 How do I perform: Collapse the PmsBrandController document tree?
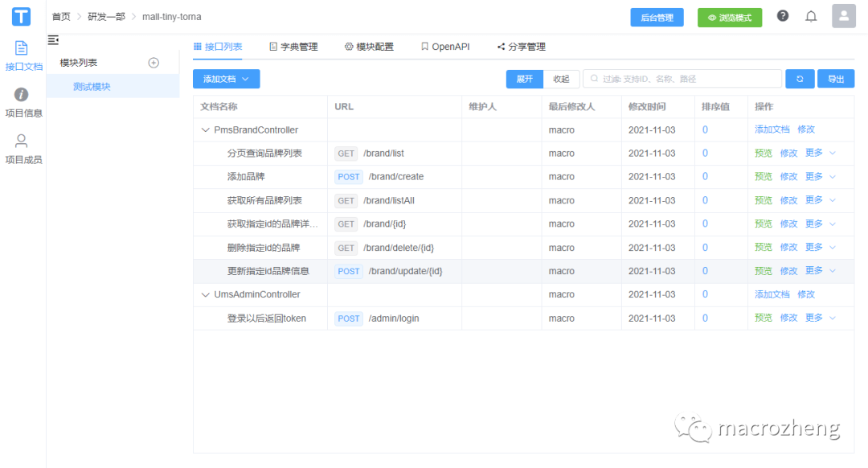(x=206, y=129)
